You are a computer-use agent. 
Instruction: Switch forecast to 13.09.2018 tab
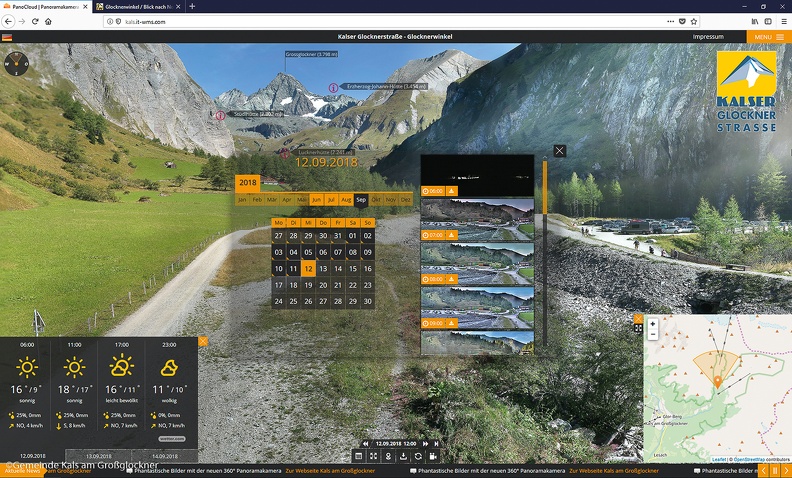coord(98,456)
